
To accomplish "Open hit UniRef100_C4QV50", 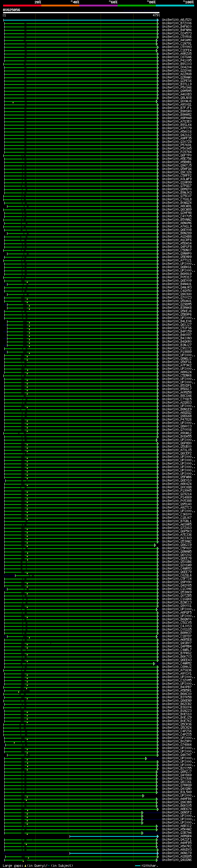I will coord(177,291).
